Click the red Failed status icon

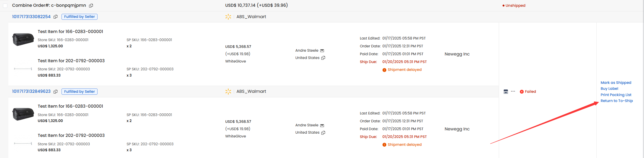click(x=522, y=92)
